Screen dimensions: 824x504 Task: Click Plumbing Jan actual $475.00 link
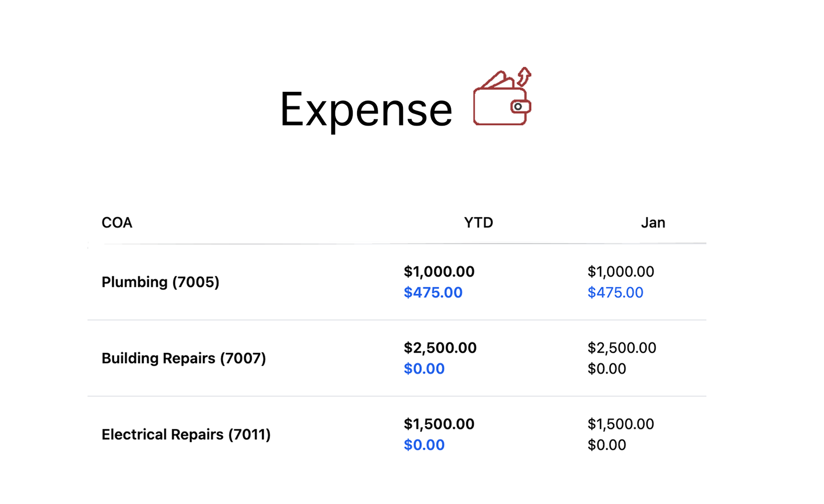615,293
